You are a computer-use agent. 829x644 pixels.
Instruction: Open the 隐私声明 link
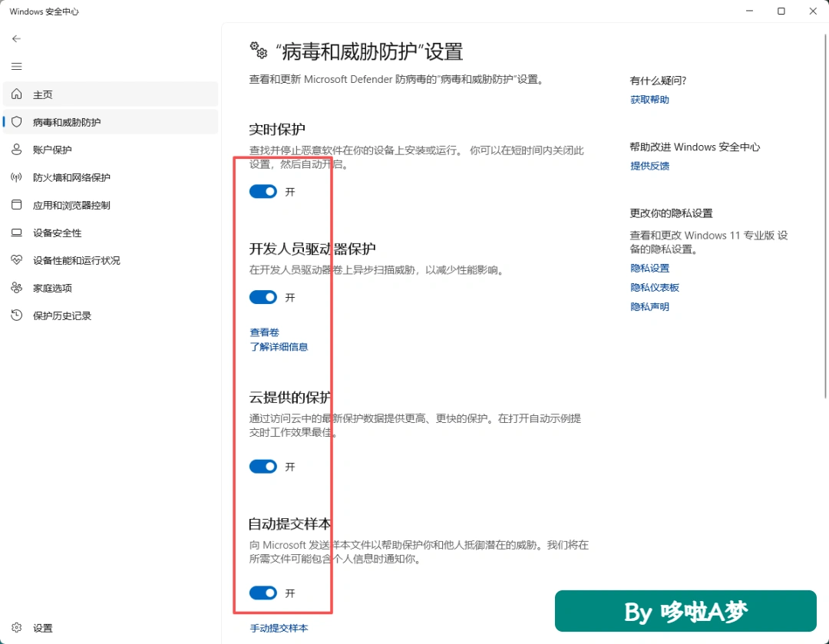pyautogui.click(x=650, y=307)
